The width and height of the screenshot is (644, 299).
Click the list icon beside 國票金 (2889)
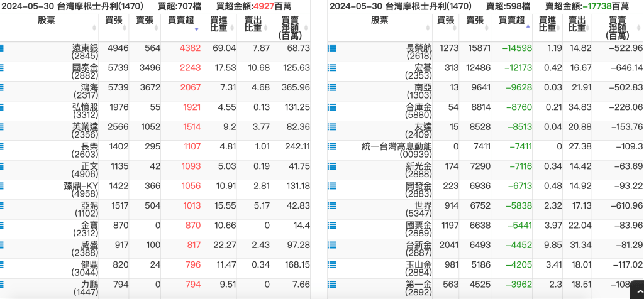[332, 226]
